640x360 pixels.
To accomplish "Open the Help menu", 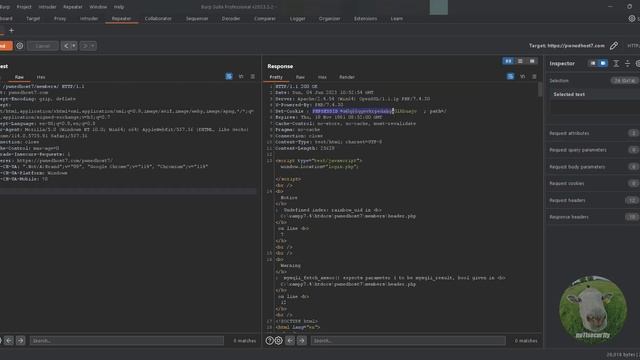I will tap(119, 7).
